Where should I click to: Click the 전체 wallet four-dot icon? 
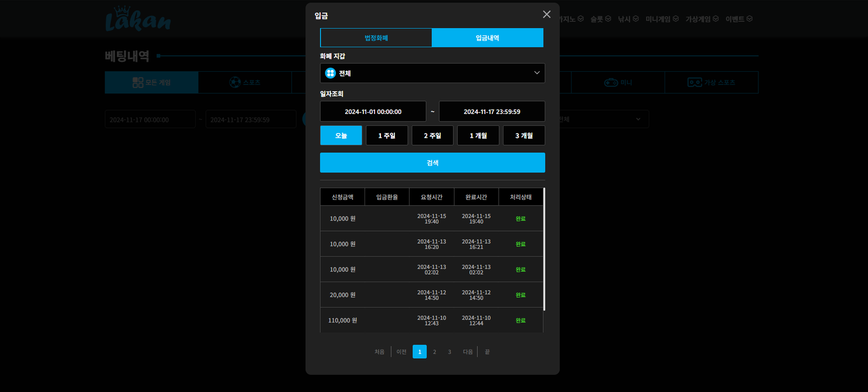pyautogui.click(x=330, y=73)
